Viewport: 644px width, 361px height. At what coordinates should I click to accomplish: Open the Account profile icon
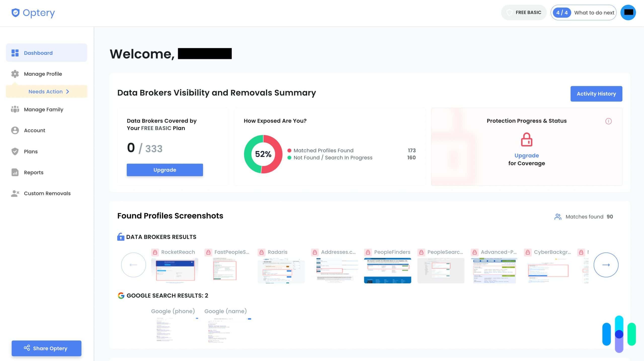(15, 130)
